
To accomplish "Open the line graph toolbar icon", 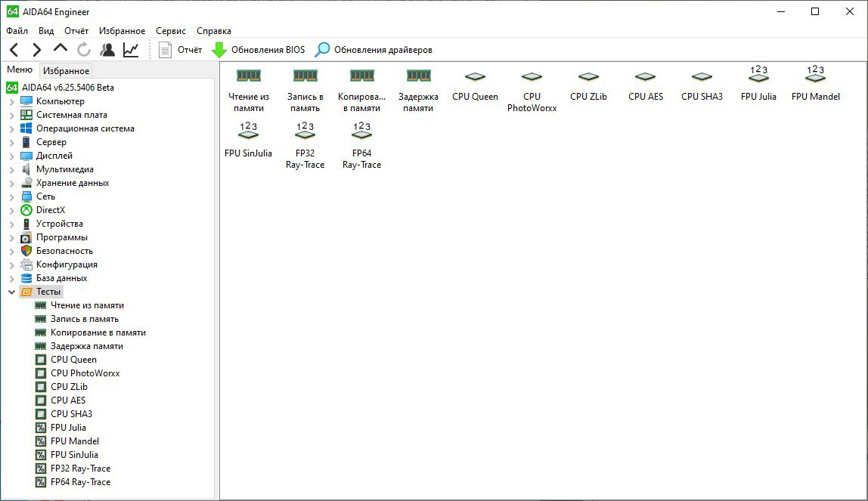I will click(x=131, y=50).
